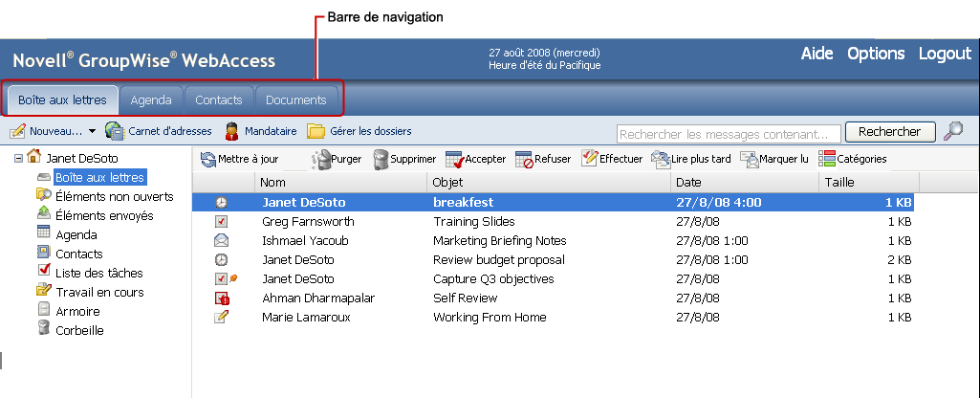
Task: Select the Corbeille folder in tree
Action: tap(79, 330)
